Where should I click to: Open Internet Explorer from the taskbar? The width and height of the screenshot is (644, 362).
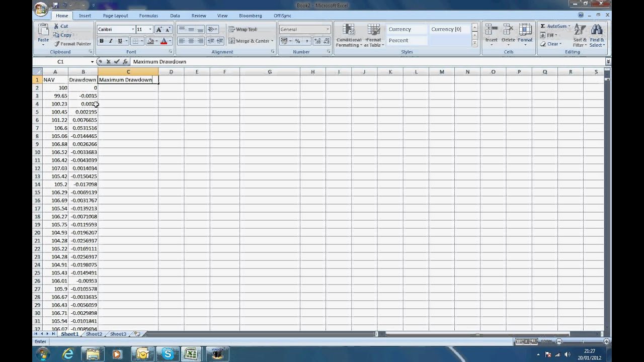coord(67,354)
